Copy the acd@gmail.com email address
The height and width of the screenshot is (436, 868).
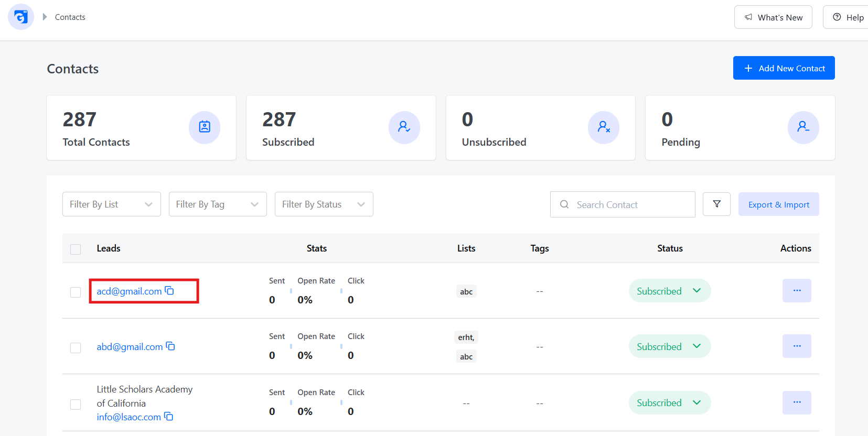tap(169, 290)
